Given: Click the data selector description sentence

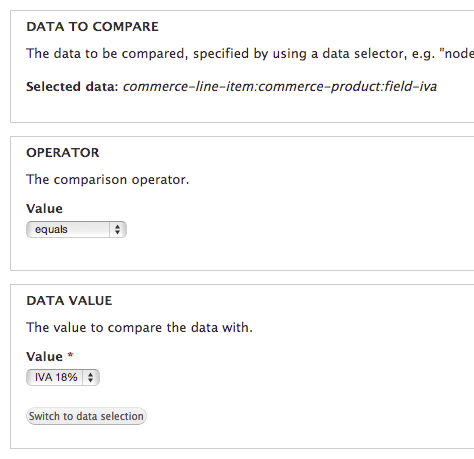Looking at the screenshot, I should (250, 54).
